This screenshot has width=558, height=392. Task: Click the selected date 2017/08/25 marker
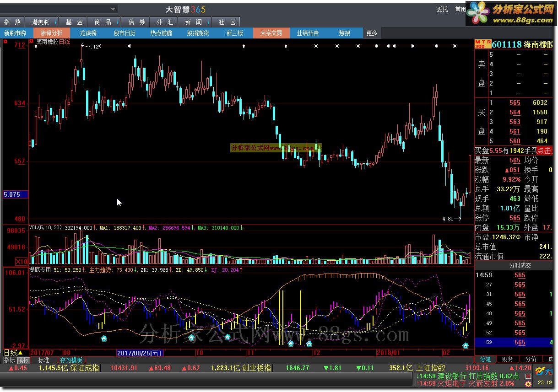pyautogui.click(x=139, y=353)
